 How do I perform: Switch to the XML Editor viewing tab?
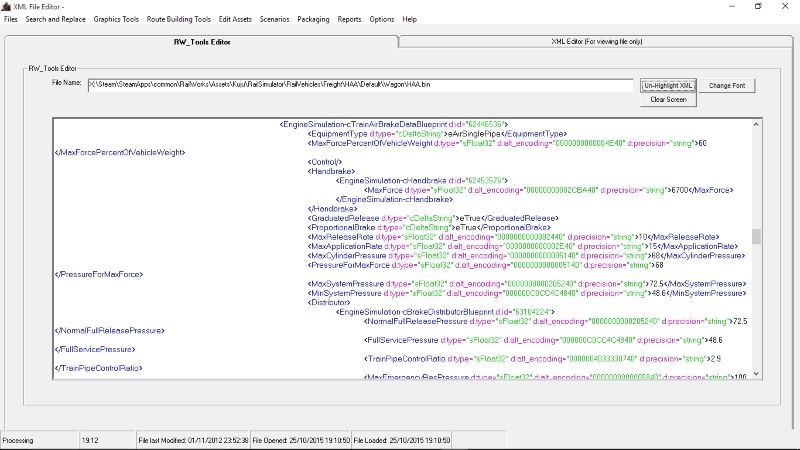[597, 42]
